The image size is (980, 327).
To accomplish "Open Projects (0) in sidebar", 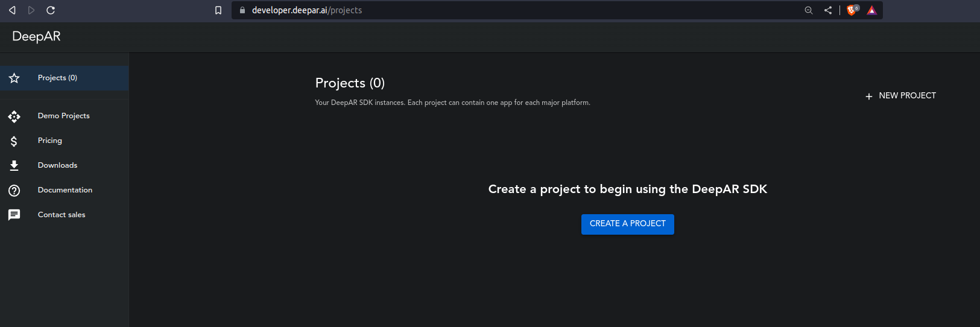I will point(65,78).
